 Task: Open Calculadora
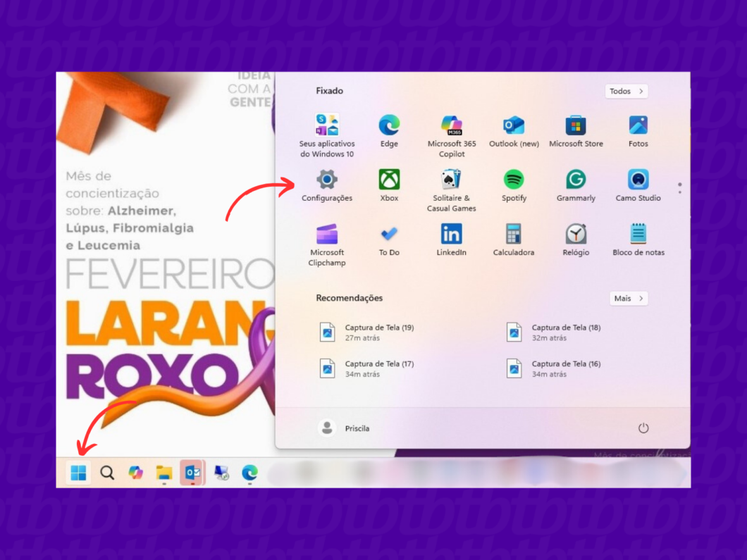pyautogui.click(x=514, y=235)
